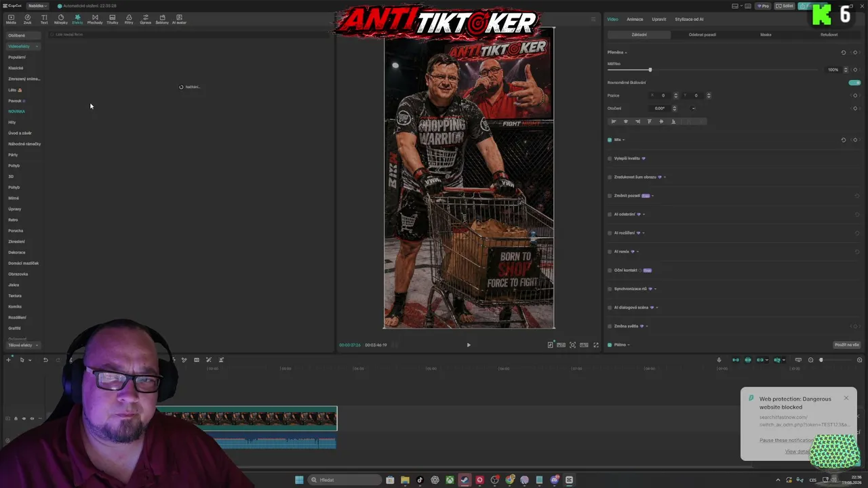Enable the Oční kontakt checkbox
This screenshot has height=488, width=868.
[610, 270]
